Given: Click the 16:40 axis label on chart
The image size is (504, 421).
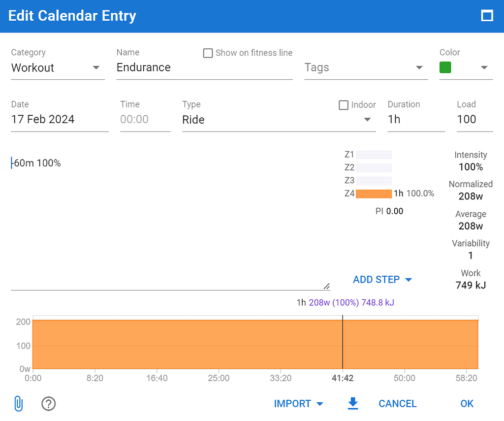Looking at the screenshot, I should coord(157,378).
